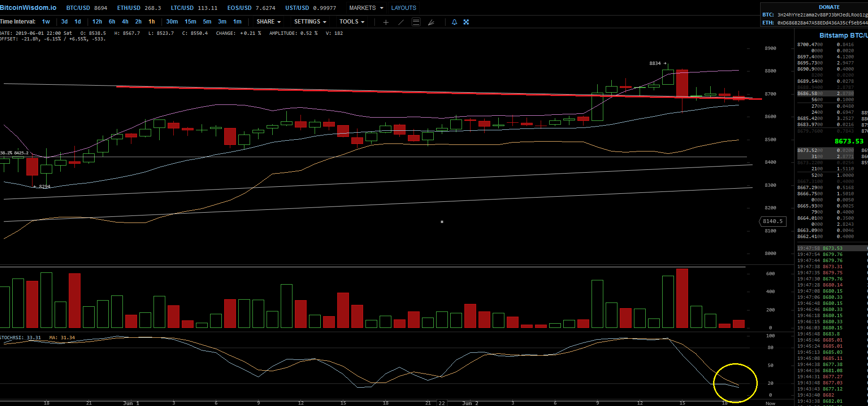Screen dimensions: 868x406
Task: Select the BTC donation address text
Action: (x=822, y=15)
